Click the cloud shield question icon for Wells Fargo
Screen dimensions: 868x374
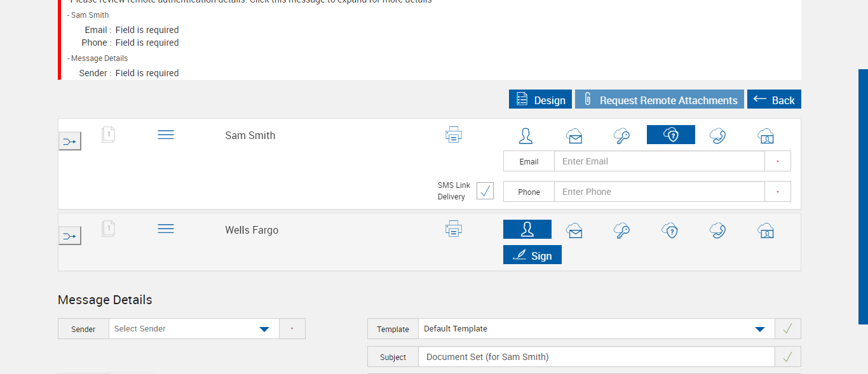click(x=670, y=230)
